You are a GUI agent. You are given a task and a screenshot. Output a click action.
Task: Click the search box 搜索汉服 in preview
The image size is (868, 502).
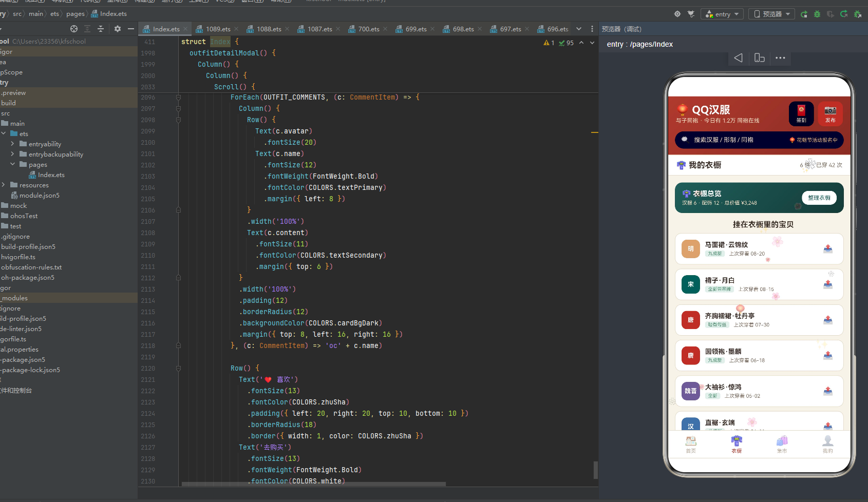tap(759, 140)
